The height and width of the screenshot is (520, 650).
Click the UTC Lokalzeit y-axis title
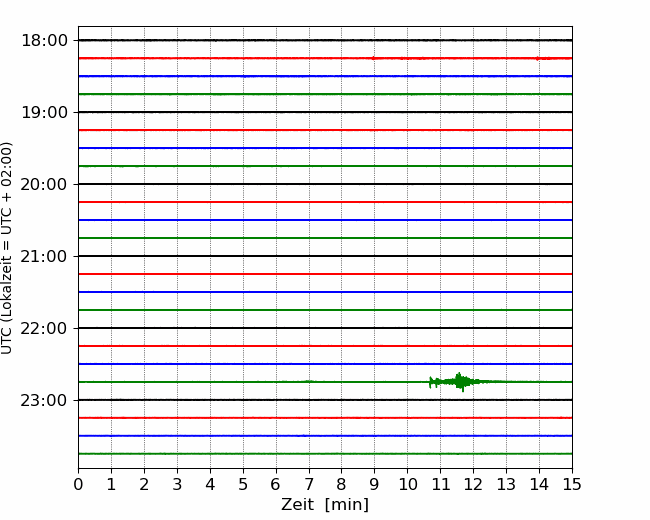coord(6,248)
